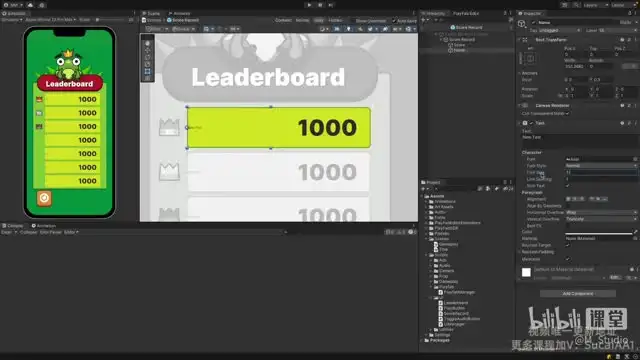Click the Clear button in Console

(x=7, y=232)
